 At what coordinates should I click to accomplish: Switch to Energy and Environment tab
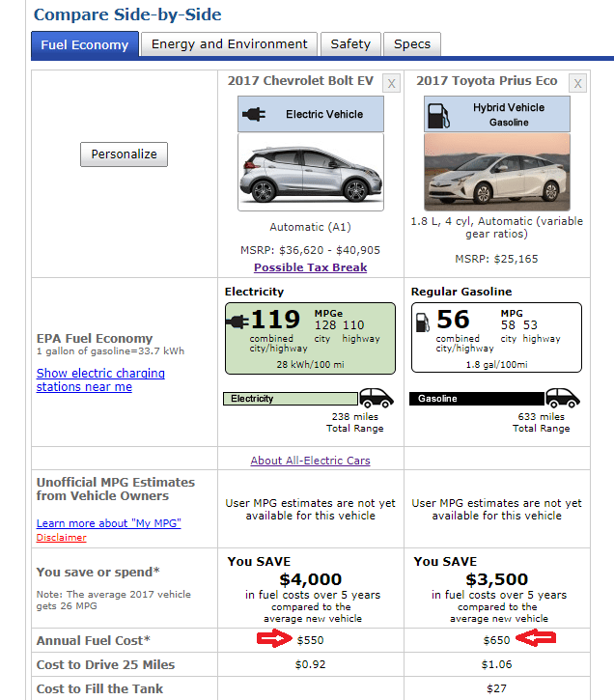coord(230,44)
